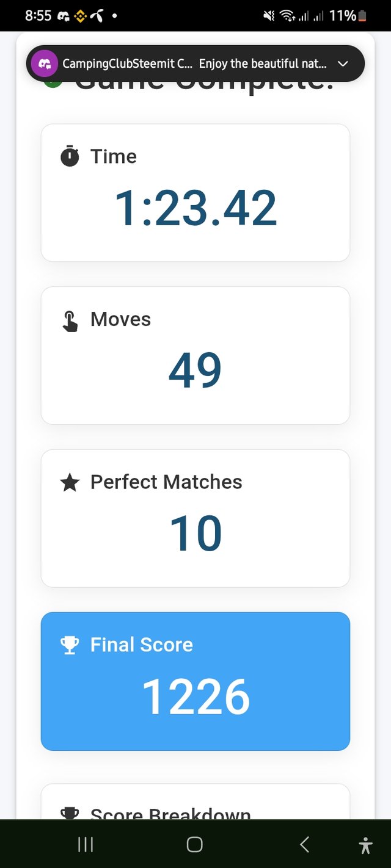Image resolution: width=391 pixels, height=868 pixels.
Task: Tap the battery indicator in status bar
Action: [363, 16]
